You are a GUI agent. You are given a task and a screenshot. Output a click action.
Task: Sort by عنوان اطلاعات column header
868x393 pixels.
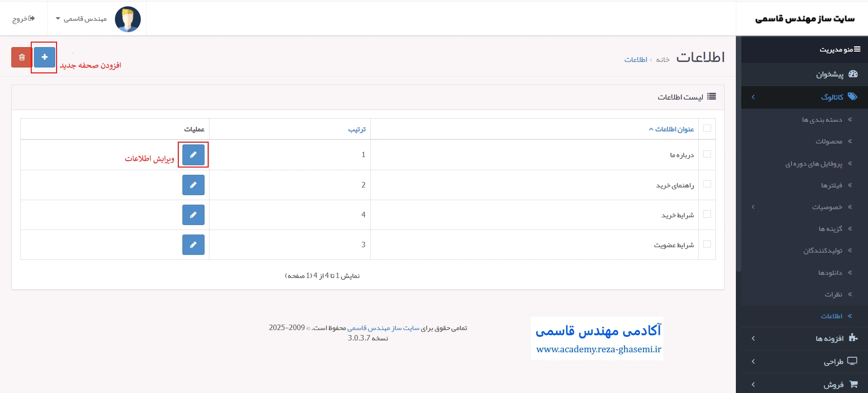[672, 129]
